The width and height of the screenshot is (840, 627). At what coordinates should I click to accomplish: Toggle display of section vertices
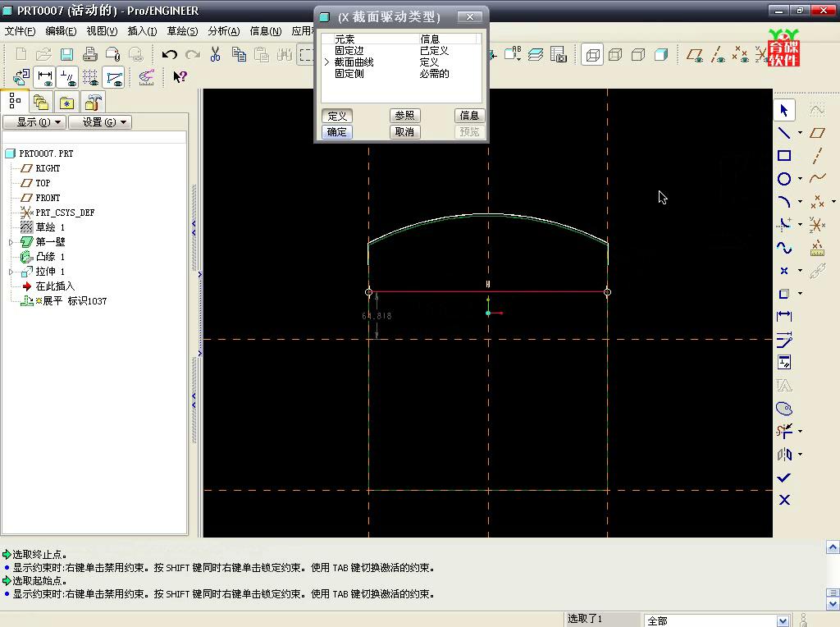point(115,78)
